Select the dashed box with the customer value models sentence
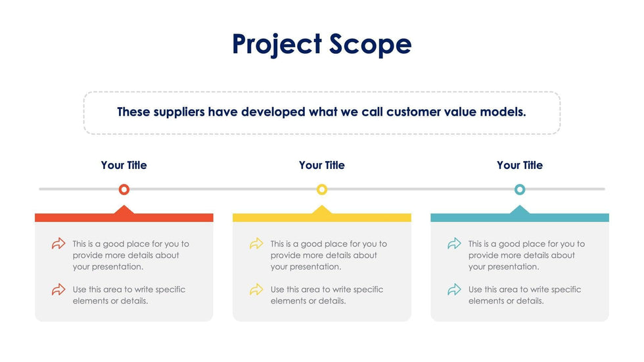This screenshot has width=644, height=362. click(x=322, y=112)
